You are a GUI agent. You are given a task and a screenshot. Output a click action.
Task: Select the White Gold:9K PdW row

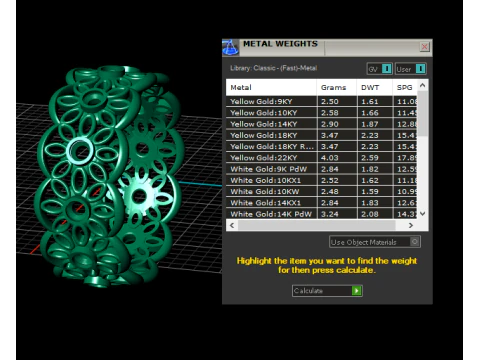[322, 169]
